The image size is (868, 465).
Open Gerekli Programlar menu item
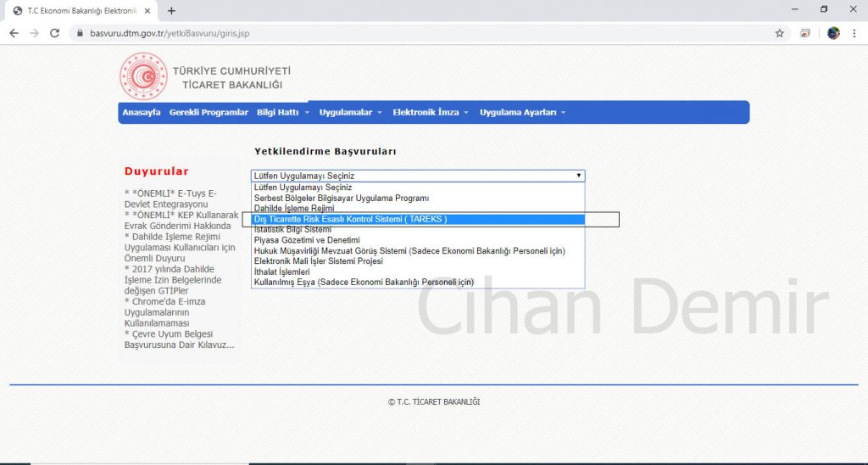pos(209,113)
